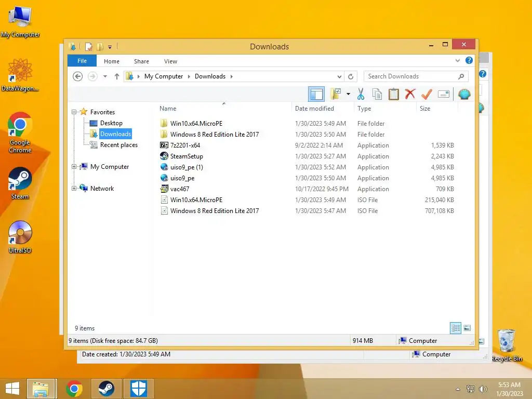Open the File tab
Viewport: 532px width, 399px height.
(82, 61)
